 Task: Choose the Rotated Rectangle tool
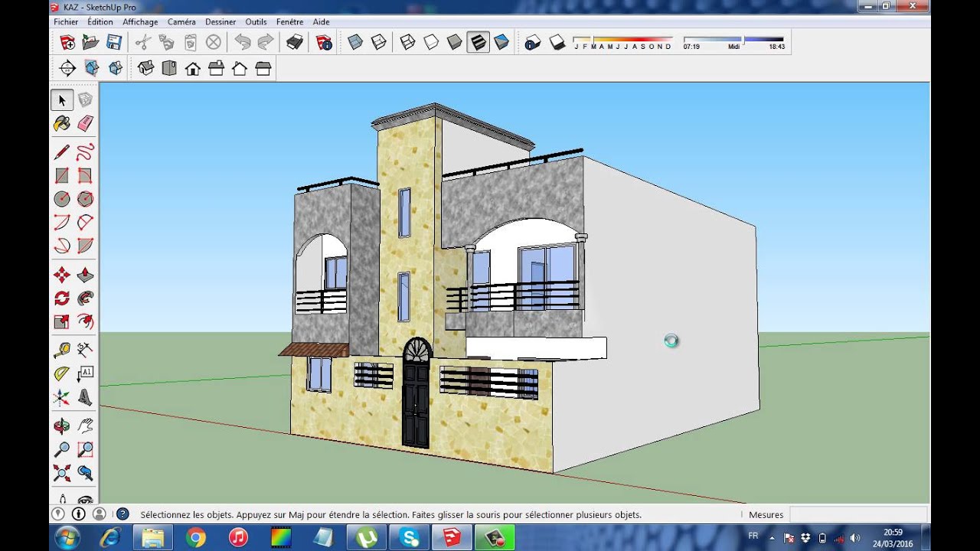click(x=85, y=175)
